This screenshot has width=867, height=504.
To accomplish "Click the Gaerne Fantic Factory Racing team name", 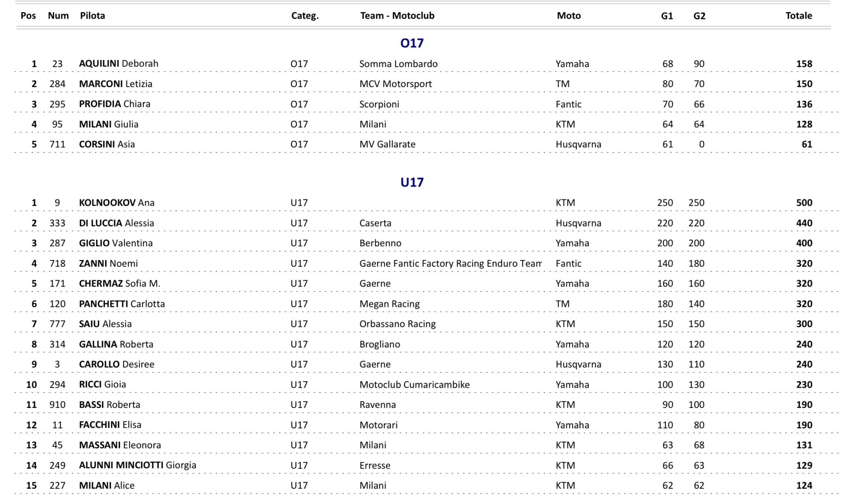I will pos(450,264).
